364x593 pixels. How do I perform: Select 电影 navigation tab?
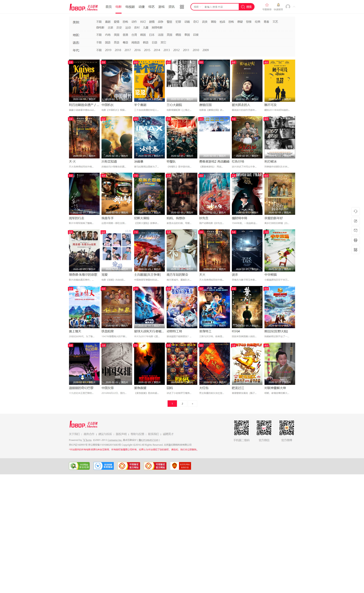118,7
